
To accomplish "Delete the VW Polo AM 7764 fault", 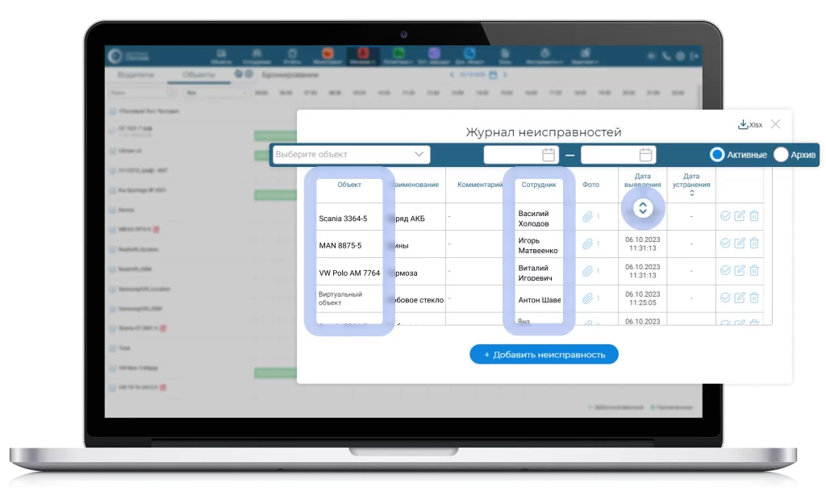I will click(754, 271).
